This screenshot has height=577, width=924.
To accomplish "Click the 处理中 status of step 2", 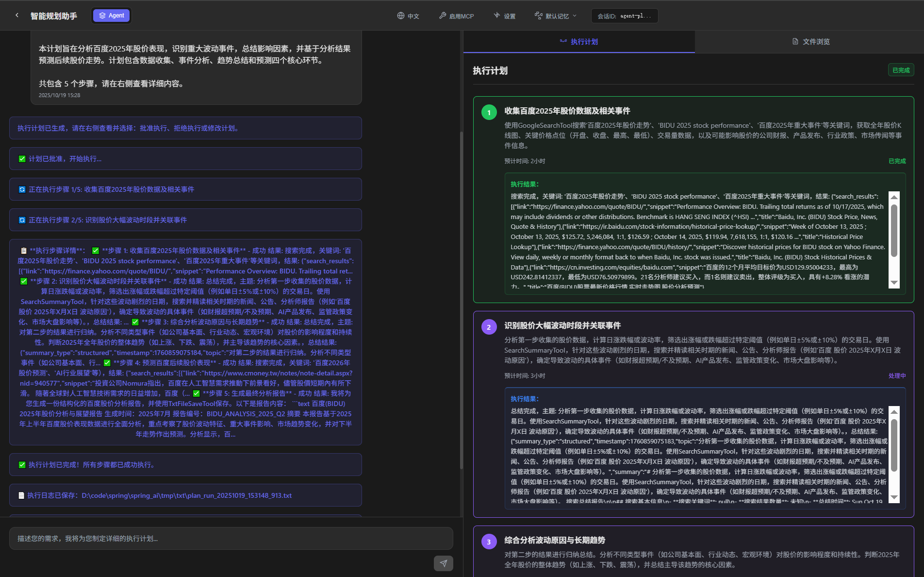I will [897, 376].
